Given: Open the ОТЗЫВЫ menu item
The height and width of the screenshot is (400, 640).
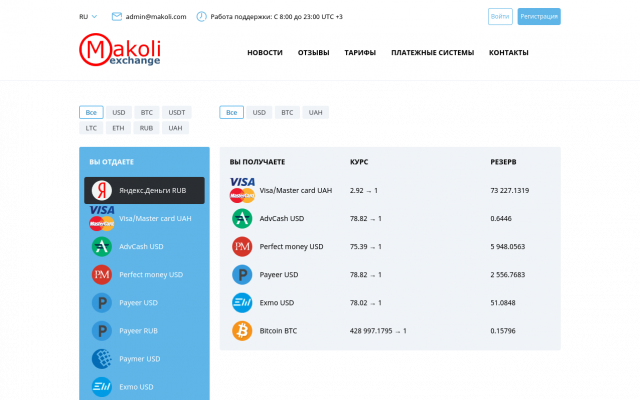Looking at the screenshot, I should point(313,53).
